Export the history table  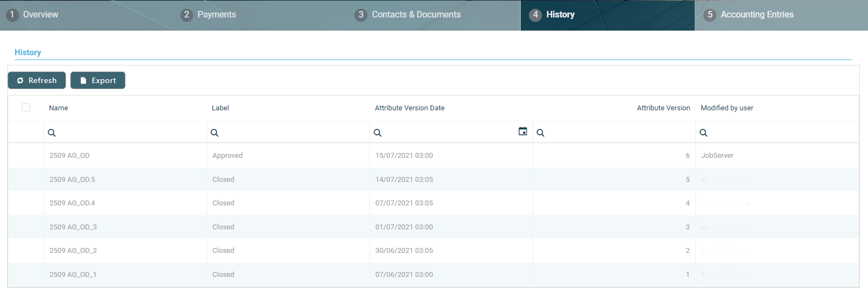click(98, 80)
